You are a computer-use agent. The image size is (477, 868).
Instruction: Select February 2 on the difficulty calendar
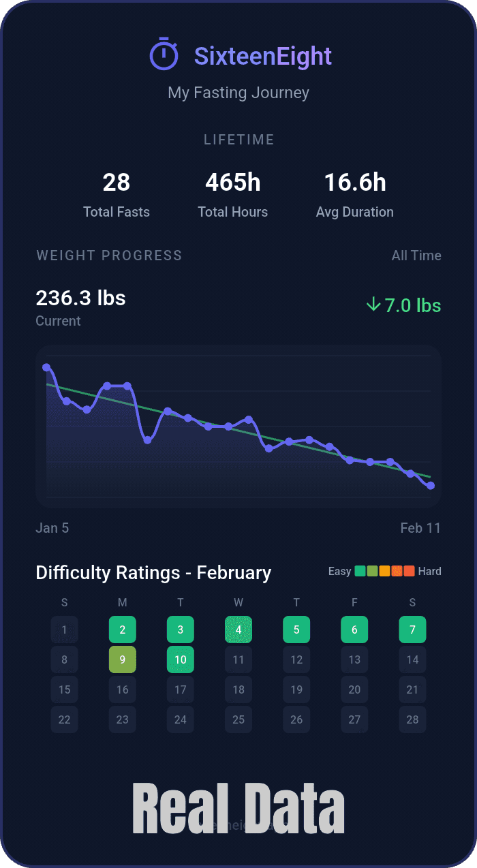tap(123, 630)
